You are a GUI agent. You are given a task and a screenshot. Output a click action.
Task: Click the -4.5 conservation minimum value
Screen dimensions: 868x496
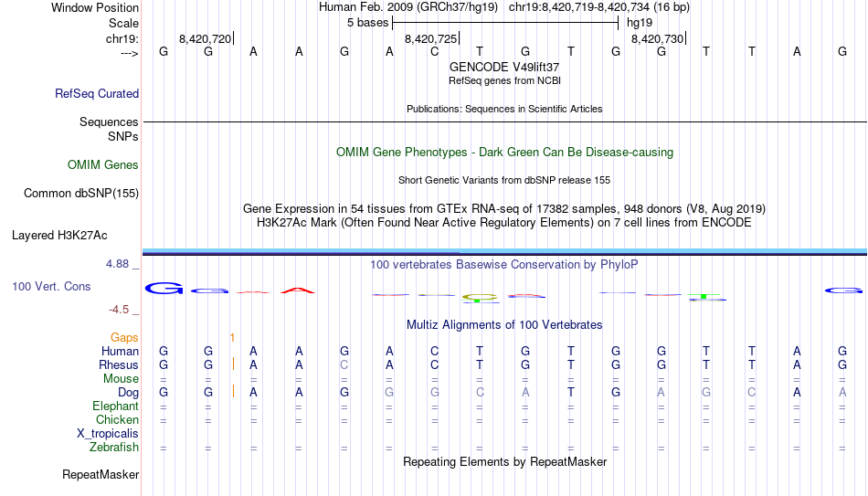click(x=119, y=310)
